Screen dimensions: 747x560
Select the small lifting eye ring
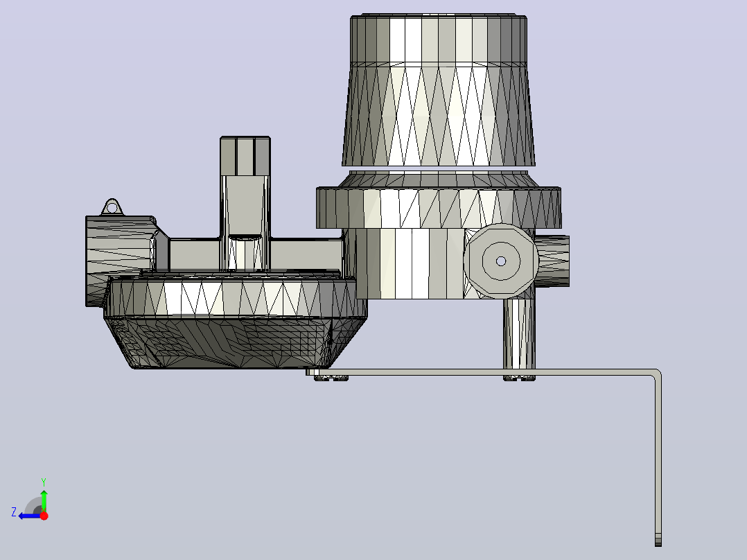click(x=112, y=207)
